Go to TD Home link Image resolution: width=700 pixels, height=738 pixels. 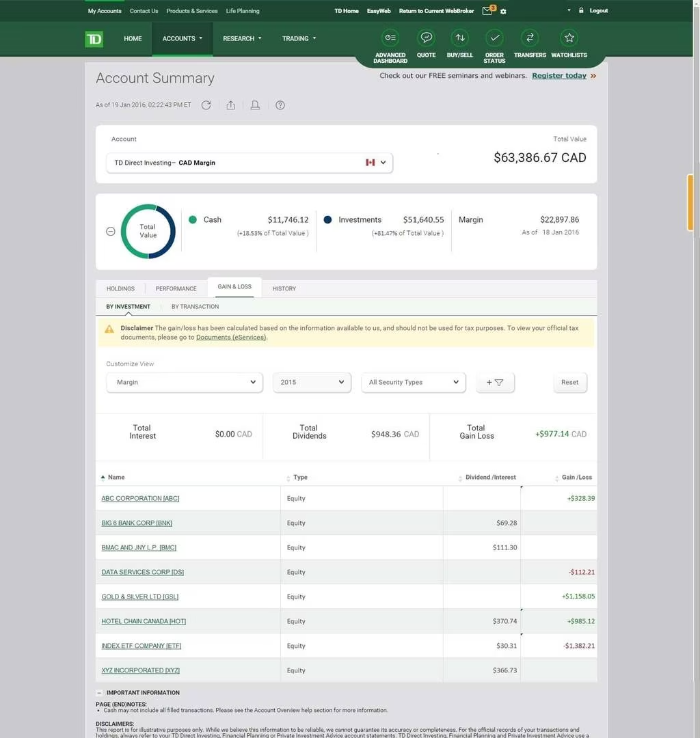point(347,11)
